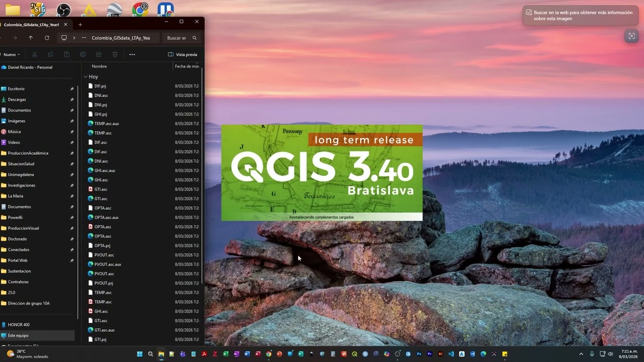Viewport: 644px width, 362px height.
Task: Expand the address bar path chevron
Action: (x=74, y=38)
